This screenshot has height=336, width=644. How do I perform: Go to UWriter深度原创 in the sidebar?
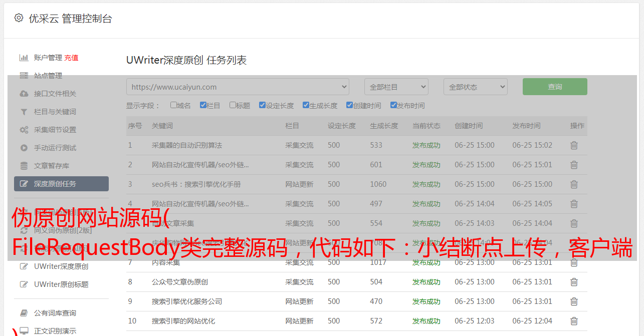point(61,266)
